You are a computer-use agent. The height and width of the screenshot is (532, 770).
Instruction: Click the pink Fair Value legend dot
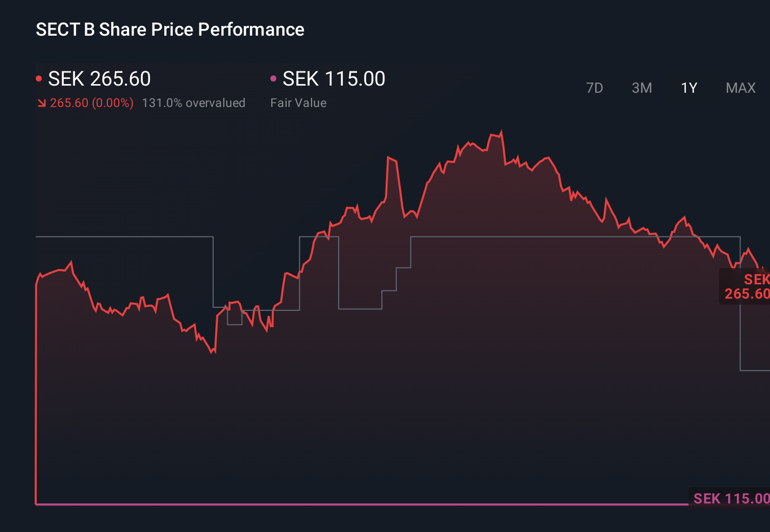pos(274,77)
